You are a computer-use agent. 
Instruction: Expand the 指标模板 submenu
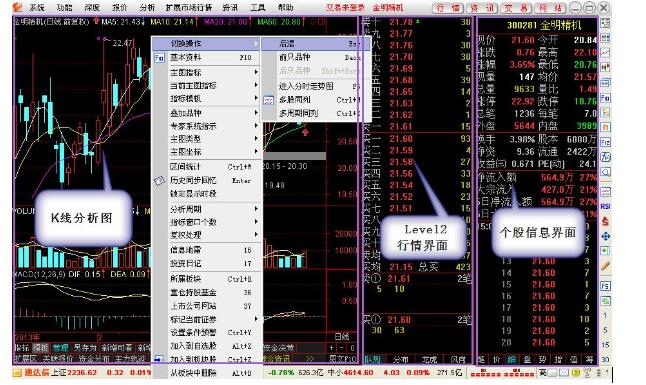[206, 99]
